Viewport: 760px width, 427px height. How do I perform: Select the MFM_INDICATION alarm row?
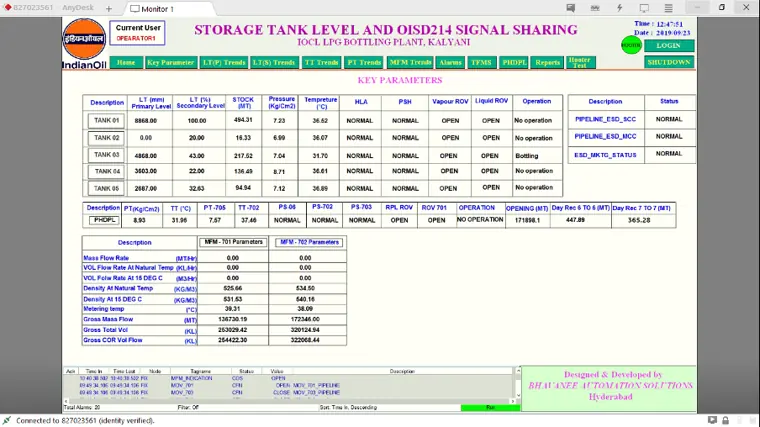click(288, 378)
